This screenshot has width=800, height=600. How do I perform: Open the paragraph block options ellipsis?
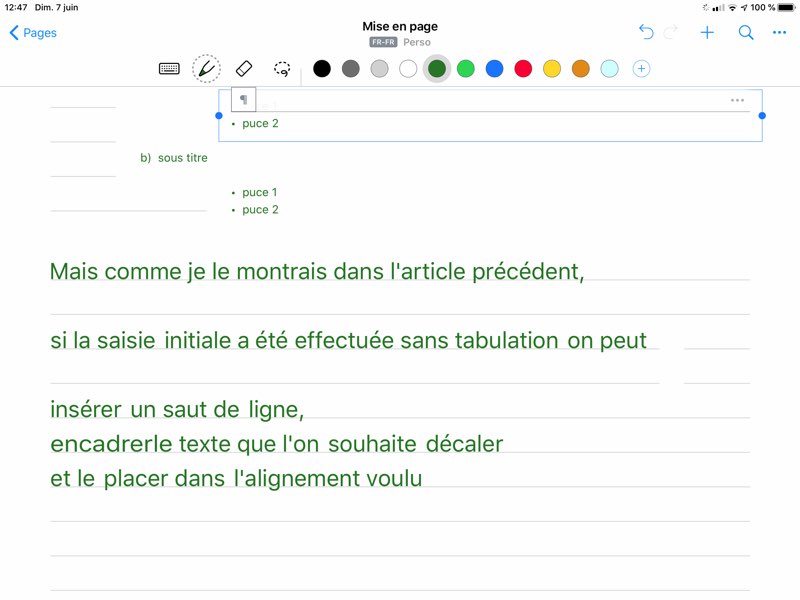click(x=737, y=100)
